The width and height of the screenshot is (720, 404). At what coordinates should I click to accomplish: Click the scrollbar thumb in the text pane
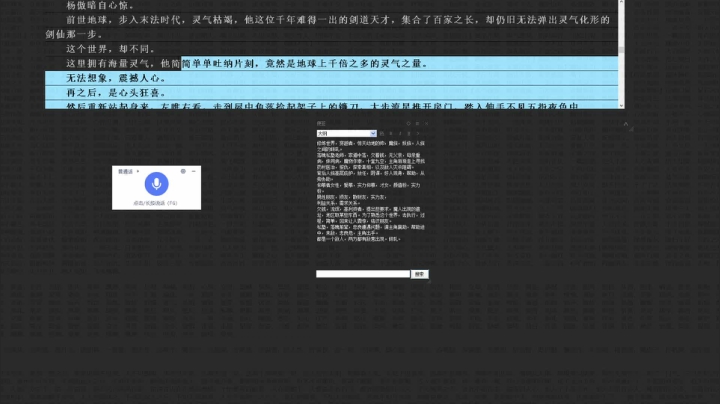pos(621,50)
